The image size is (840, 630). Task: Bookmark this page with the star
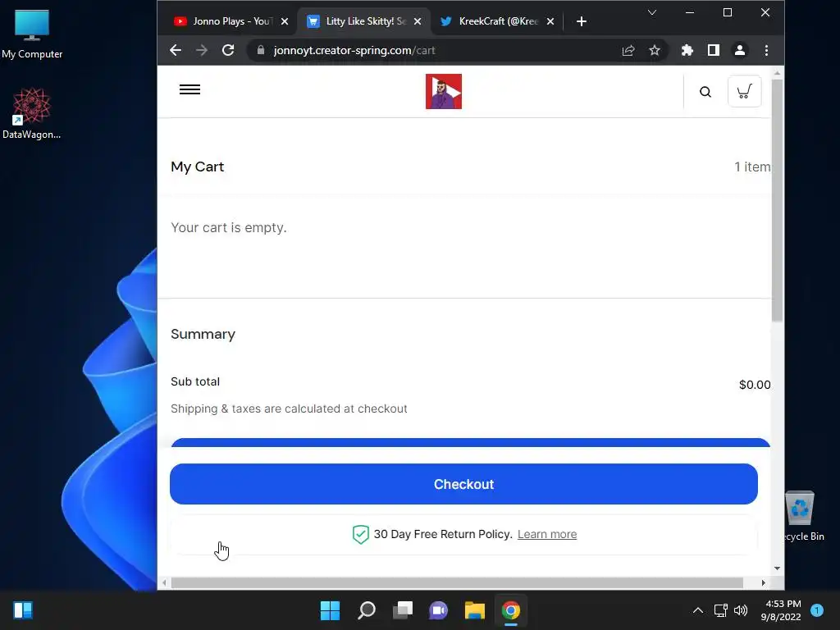655,50
